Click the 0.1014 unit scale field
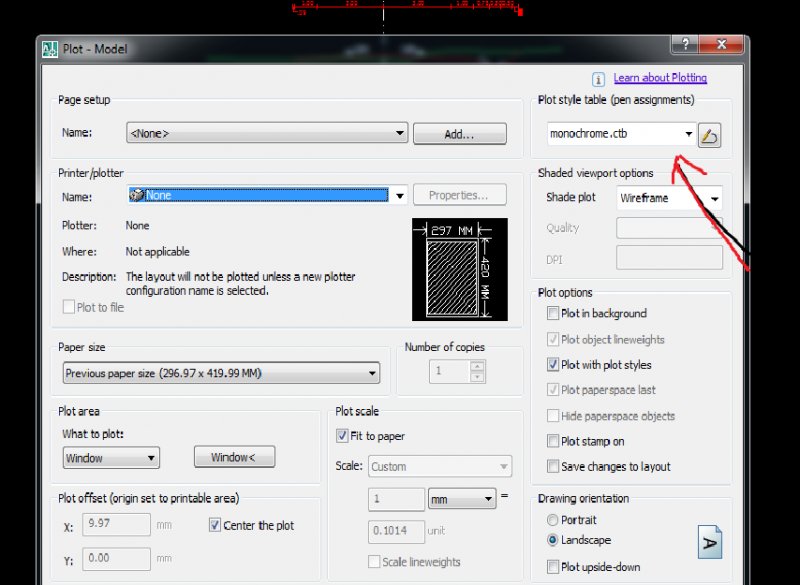 (396, 531)
